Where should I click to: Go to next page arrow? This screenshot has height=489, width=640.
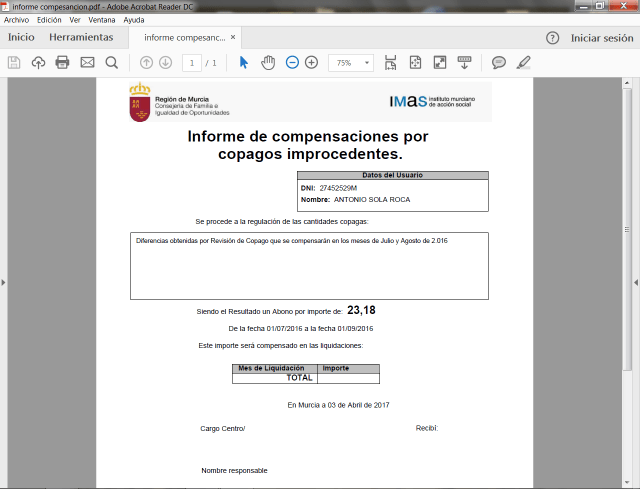coord(165,62)
